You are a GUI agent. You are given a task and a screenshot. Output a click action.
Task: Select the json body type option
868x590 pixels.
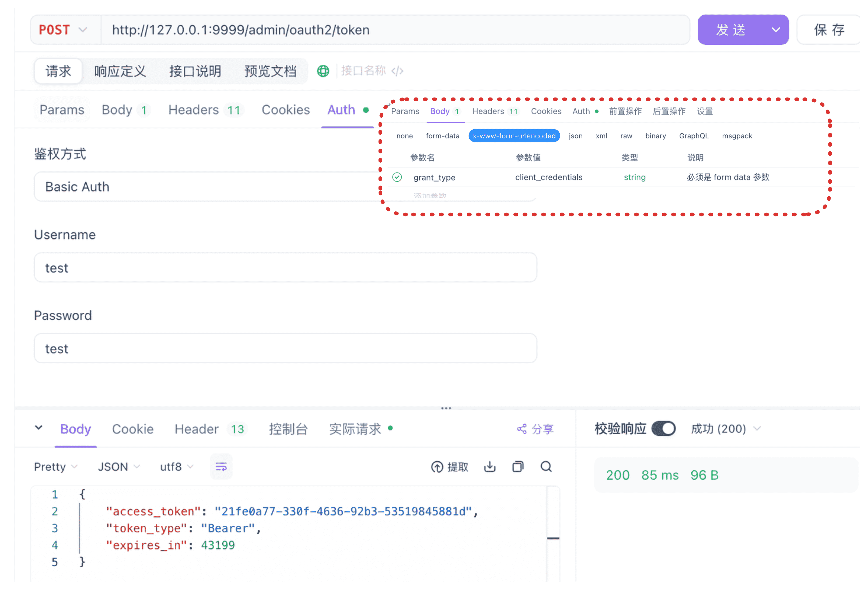coord(576,136)
